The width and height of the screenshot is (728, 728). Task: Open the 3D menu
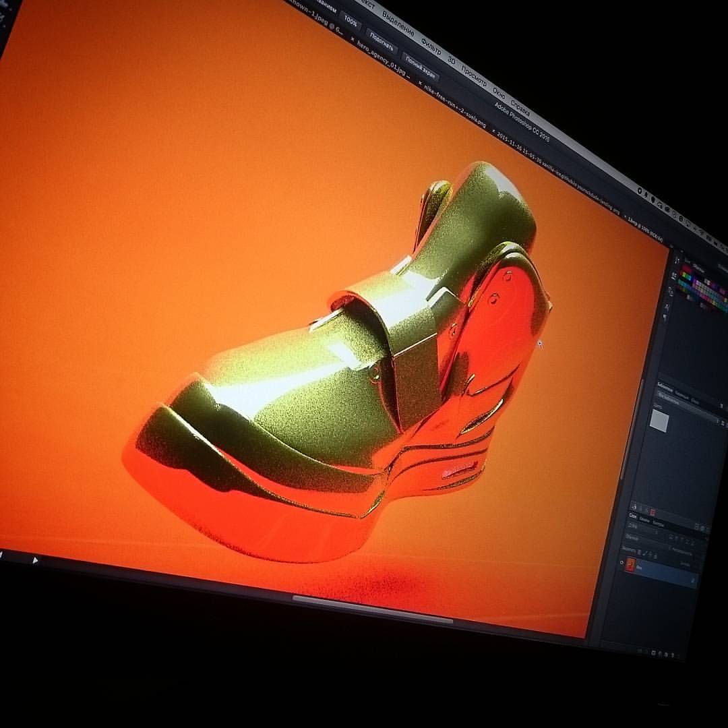tap(451, 59)
